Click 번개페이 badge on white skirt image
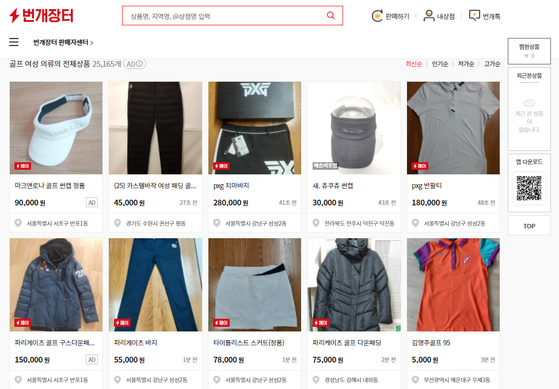 click(221, 323)
